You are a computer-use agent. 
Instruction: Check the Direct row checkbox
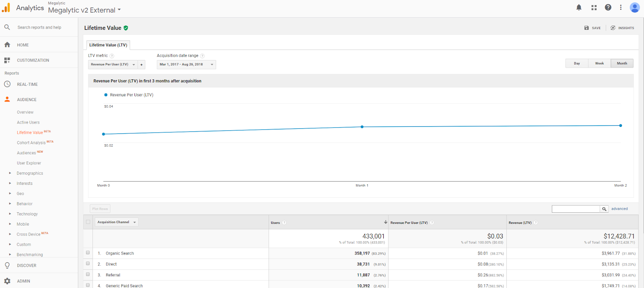[88, 263]
